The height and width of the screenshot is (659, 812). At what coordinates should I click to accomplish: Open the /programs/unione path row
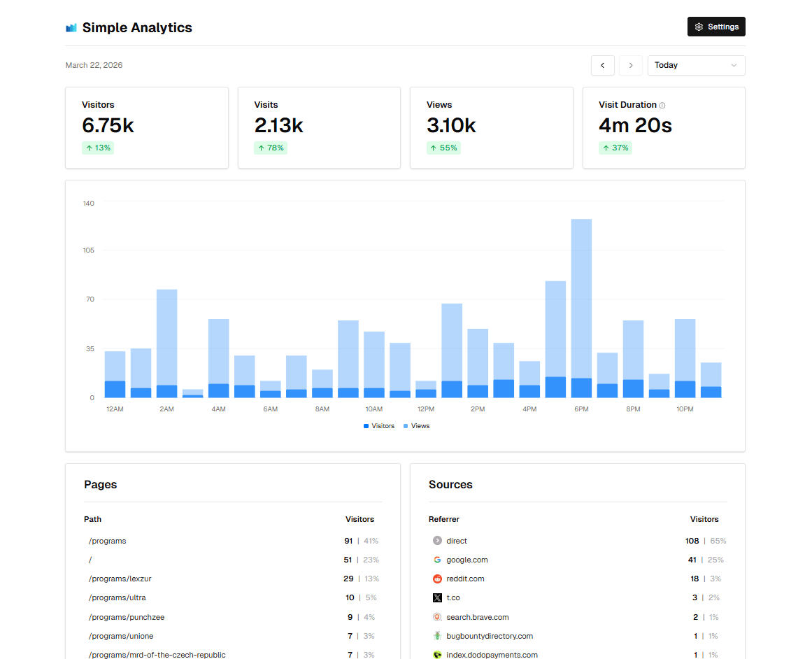tap(233, 636)
